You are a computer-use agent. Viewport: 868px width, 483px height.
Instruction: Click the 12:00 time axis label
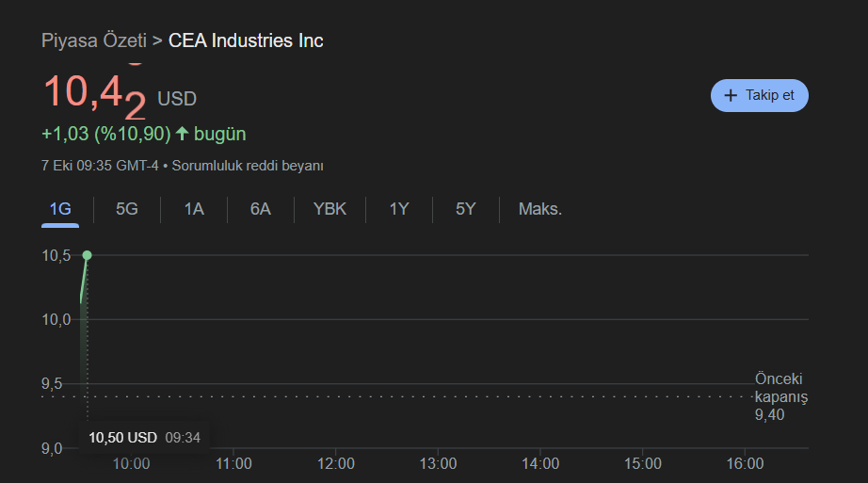pyautogui.click(x=336, y=463)
